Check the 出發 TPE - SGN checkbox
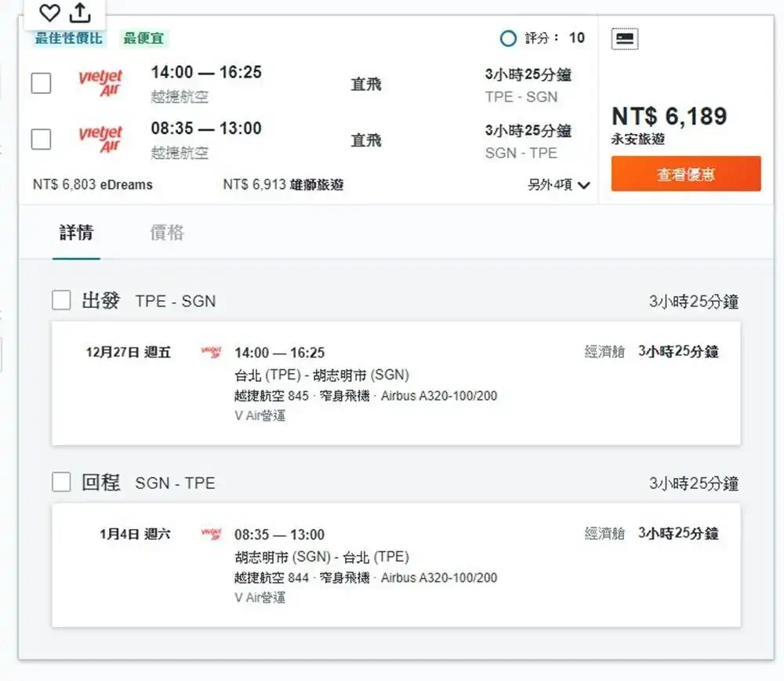 click(61, 300)
